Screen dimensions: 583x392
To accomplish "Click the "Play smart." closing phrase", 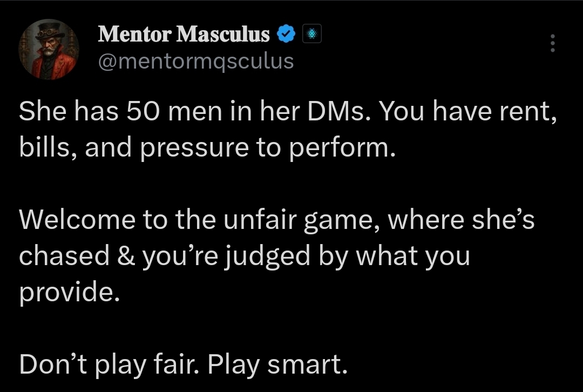I will [277, 364].
